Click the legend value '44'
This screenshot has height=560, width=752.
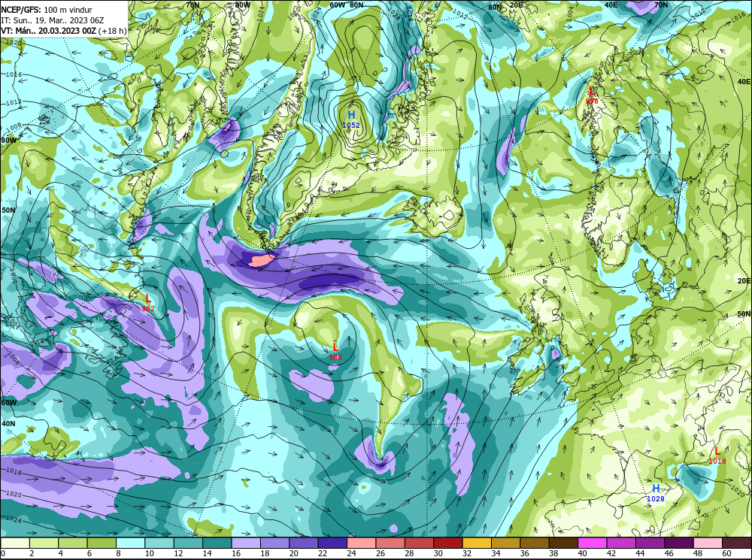point(639,554)
